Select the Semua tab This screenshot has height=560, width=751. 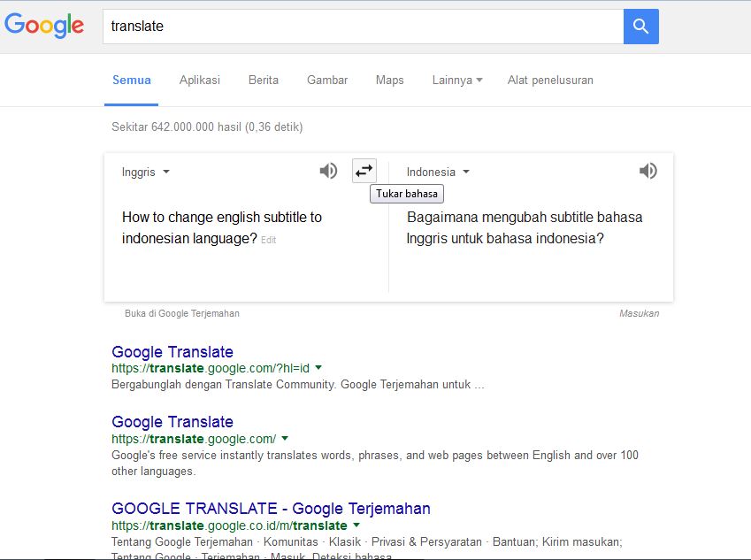[131, 80]
